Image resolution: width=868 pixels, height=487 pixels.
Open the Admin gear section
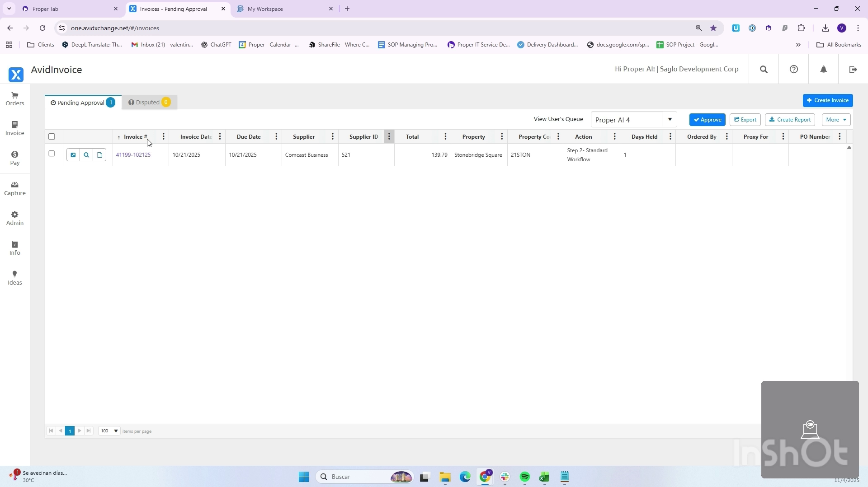tap(15, 218)
